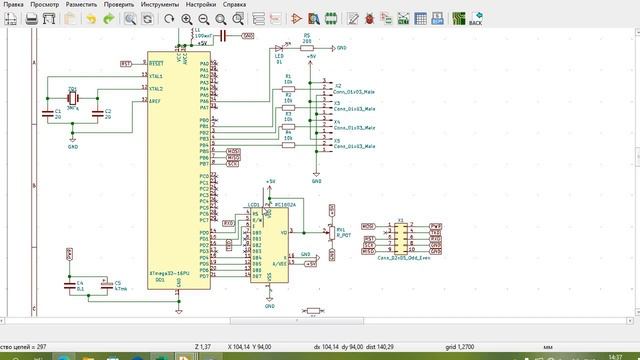Generate the bill of materials
The height and width of the screenshot is (360, 640).
tap(438, 19)
